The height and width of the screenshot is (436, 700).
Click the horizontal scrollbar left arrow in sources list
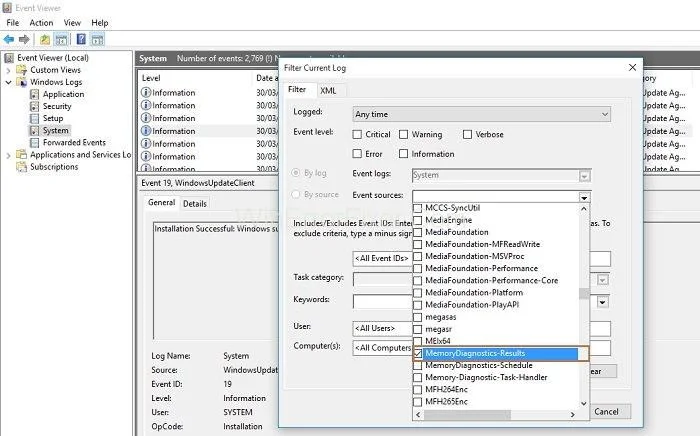click(x=418, y=415)
